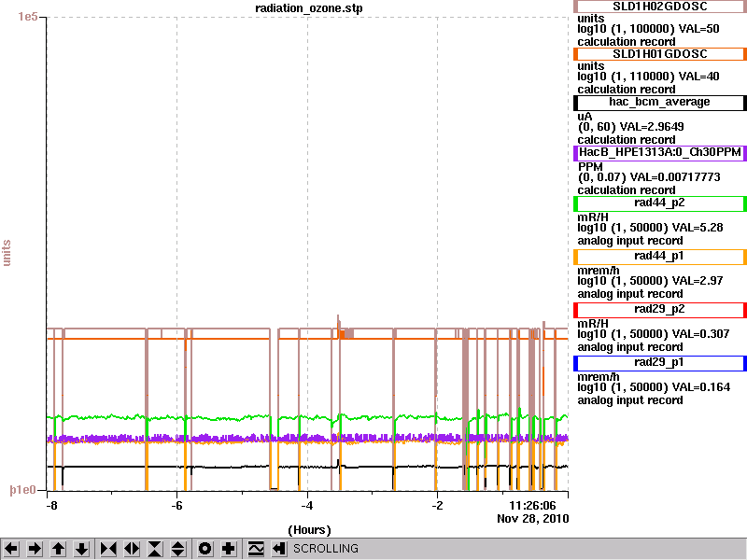Select the rad29_p2 legend entry

pos(660,310)
